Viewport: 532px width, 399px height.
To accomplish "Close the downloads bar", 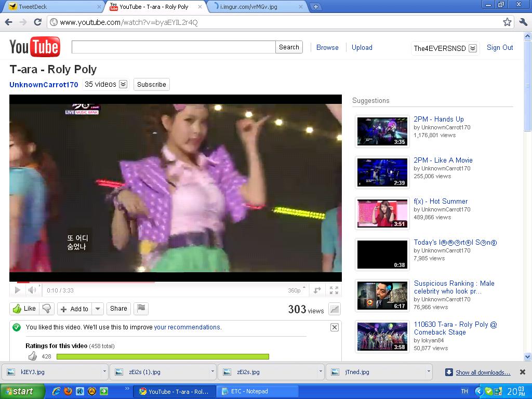I will [523, 372].
